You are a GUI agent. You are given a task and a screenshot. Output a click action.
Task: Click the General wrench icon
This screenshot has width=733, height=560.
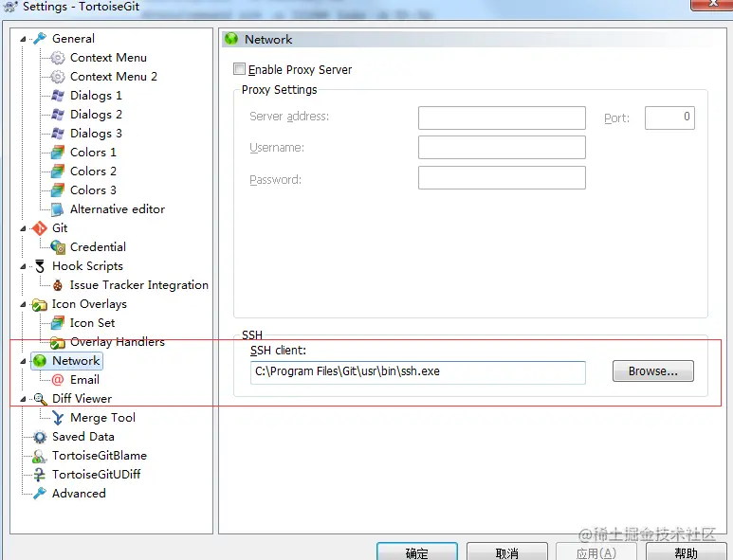40,38
